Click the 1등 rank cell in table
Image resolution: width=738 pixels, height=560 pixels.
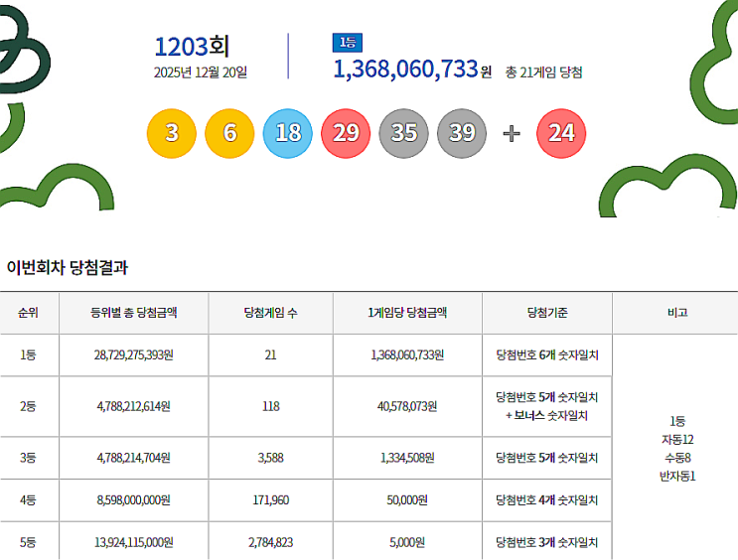(x=28, y=354)
